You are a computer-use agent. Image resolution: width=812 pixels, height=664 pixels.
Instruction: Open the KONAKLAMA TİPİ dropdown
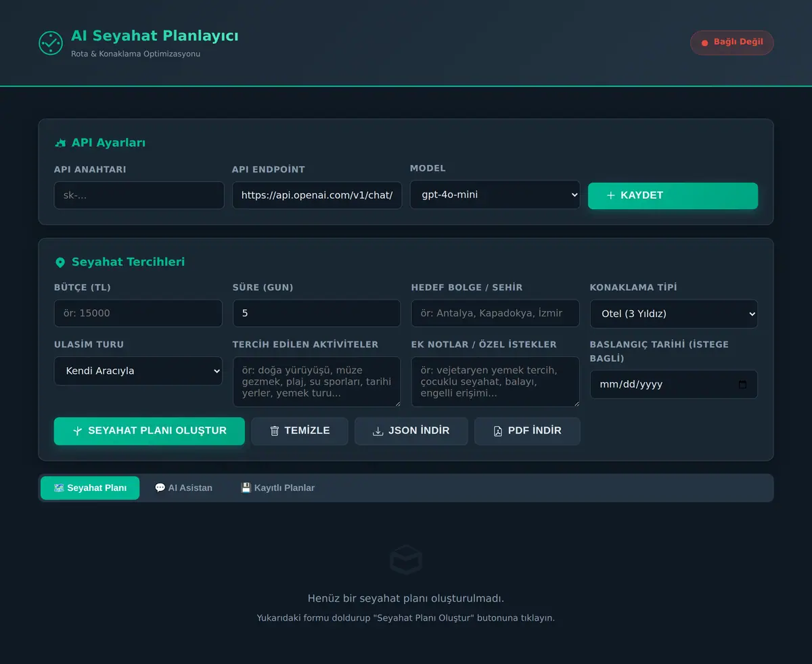tap(674, 314)
